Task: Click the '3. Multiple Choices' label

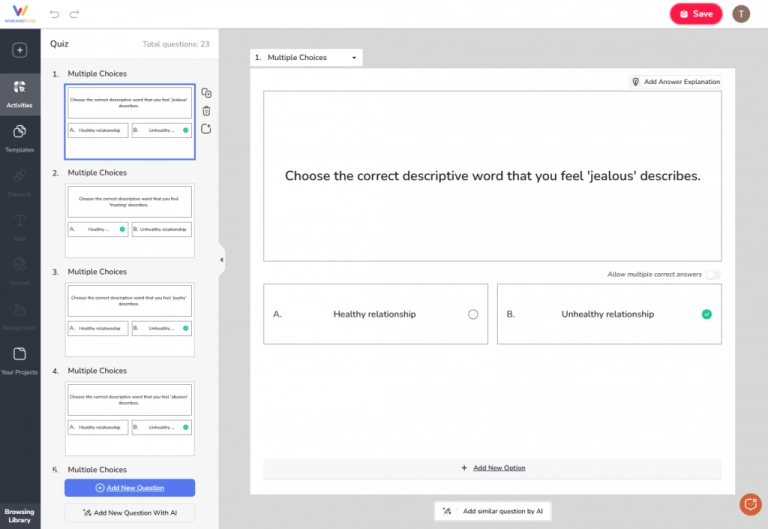Action: click(x=90, y=272)
